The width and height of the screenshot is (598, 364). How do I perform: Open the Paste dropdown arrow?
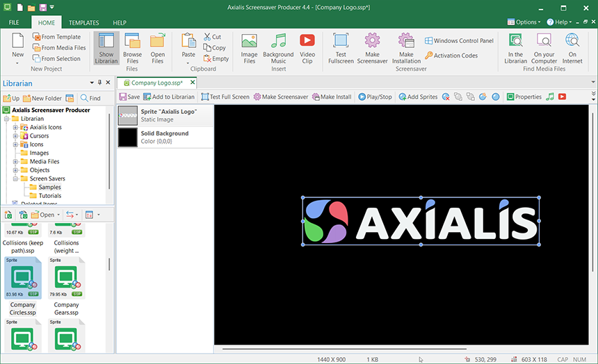click(x=188, y=63)
